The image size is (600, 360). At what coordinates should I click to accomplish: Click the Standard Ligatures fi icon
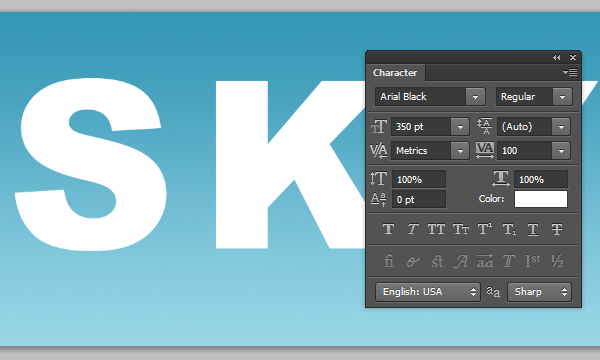[388, 261]
